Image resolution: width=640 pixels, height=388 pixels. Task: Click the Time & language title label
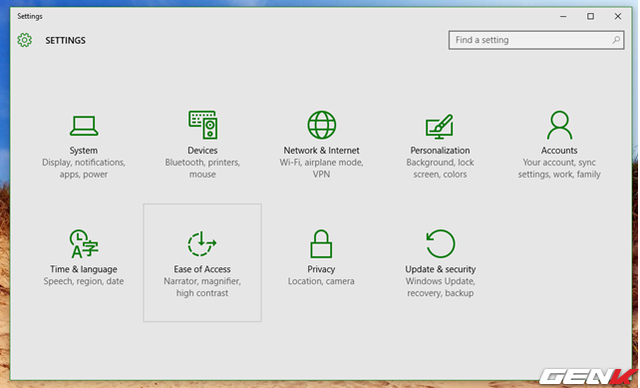[84, 269]
